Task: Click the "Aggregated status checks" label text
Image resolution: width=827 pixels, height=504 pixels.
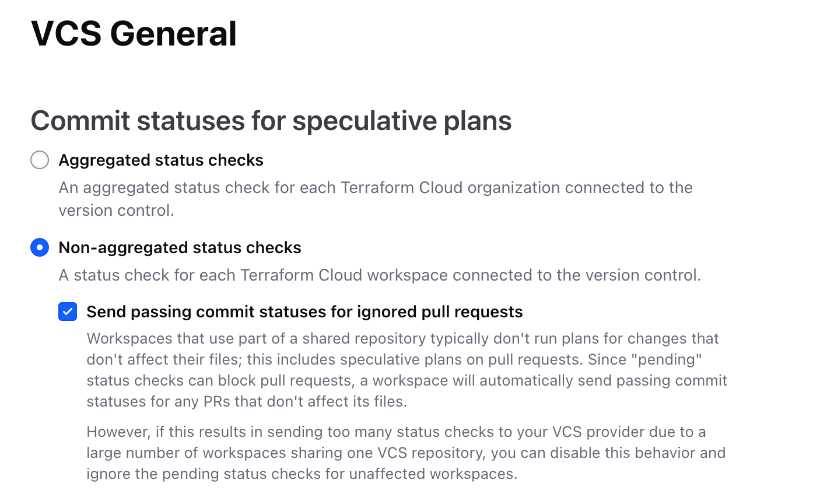Action: click(x=161, y=160)
